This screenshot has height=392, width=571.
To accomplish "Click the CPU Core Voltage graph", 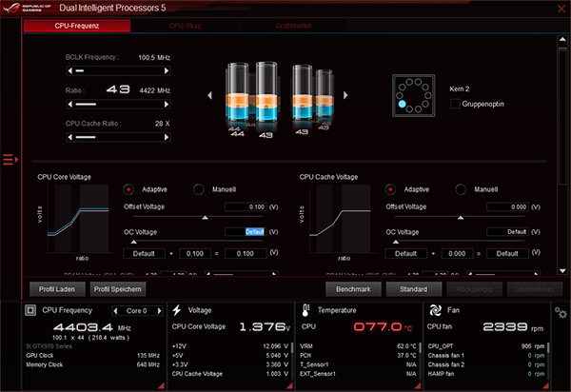I will (78, 219).
